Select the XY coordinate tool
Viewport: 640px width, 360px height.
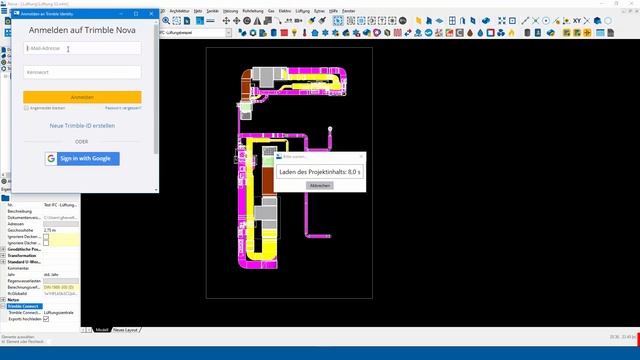577,20
